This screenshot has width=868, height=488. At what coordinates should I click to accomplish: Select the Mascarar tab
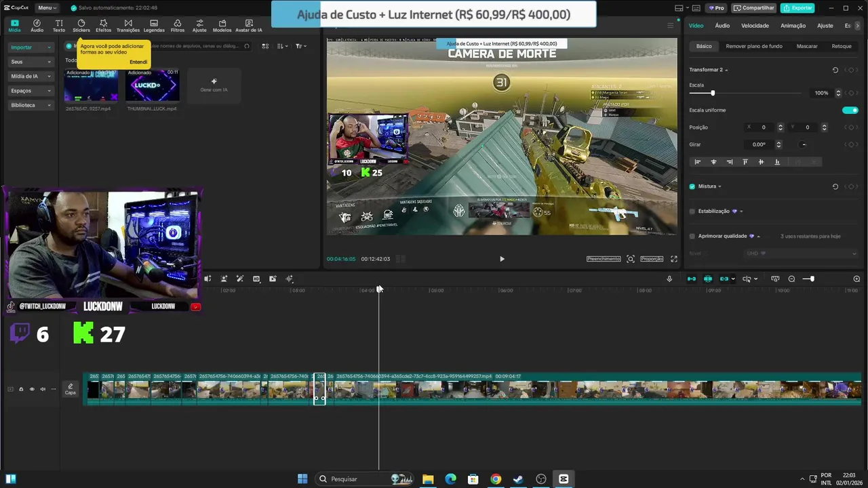(x=807, y=46)
